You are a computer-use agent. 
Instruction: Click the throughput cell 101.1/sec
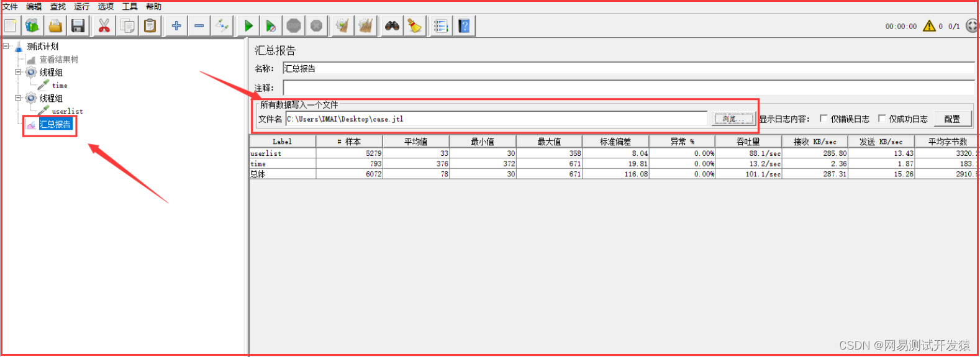pos(748,174)
